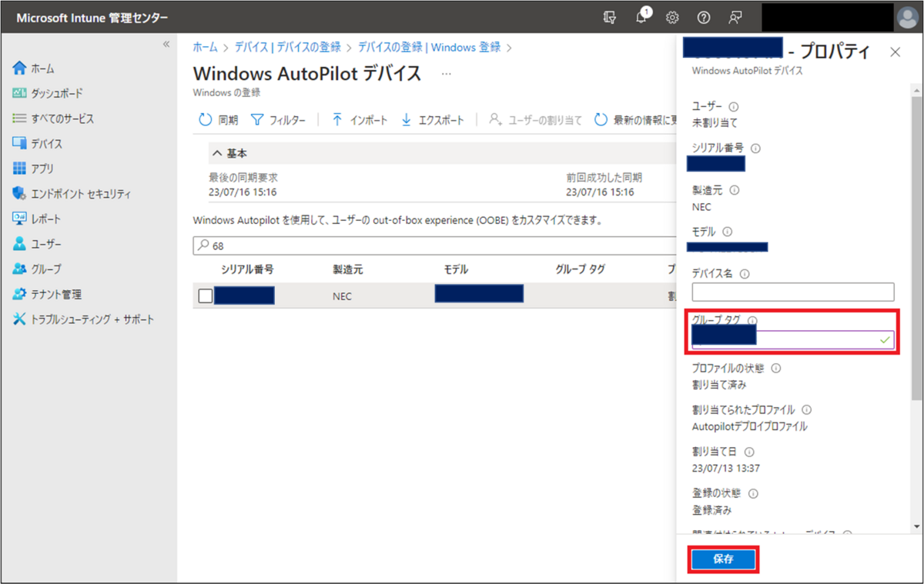Click 未割り当て user value text
The width and height of the screenshot is (924, 584).
715,122
